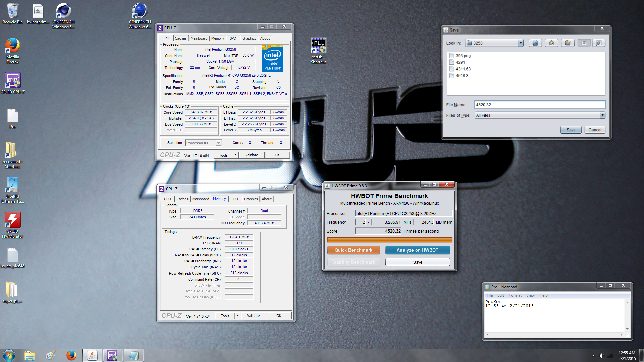Open the Recycle Bin desktop icon

click(x=12, y=14)
